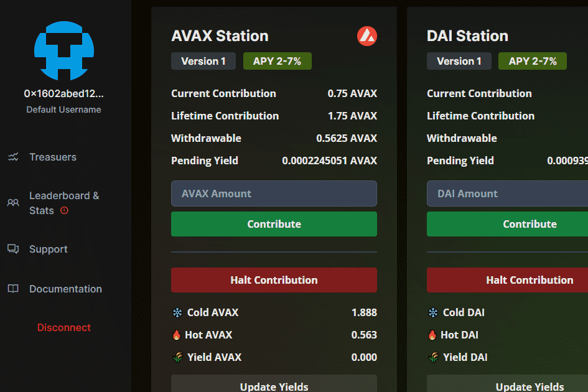Click the Leaderboard people icon
The width and height of the screenshot is (588, 392).
[x=13, y=203]
